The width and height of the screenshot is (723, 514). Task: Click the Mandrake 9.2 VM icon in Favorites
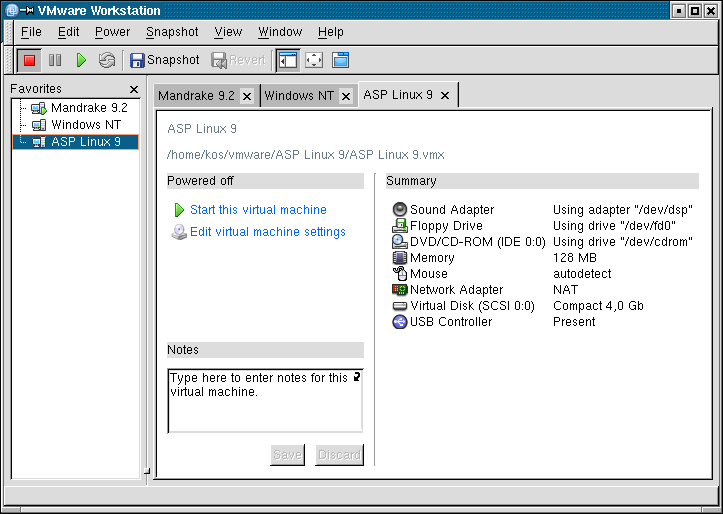39,109
